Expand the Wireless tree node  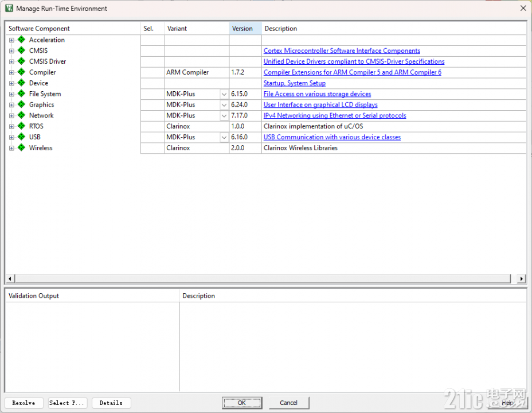(x=11, y=148)
